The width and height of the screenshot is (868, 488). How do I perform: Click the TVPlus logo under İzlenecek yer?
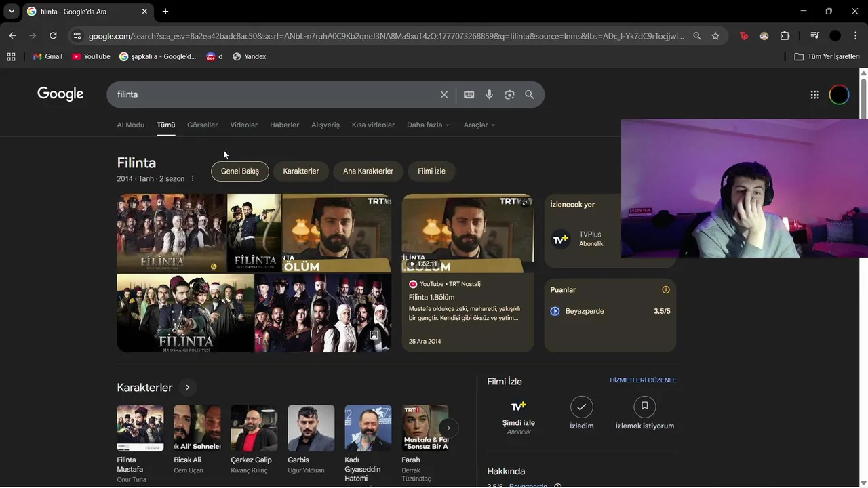coord(560,239)
